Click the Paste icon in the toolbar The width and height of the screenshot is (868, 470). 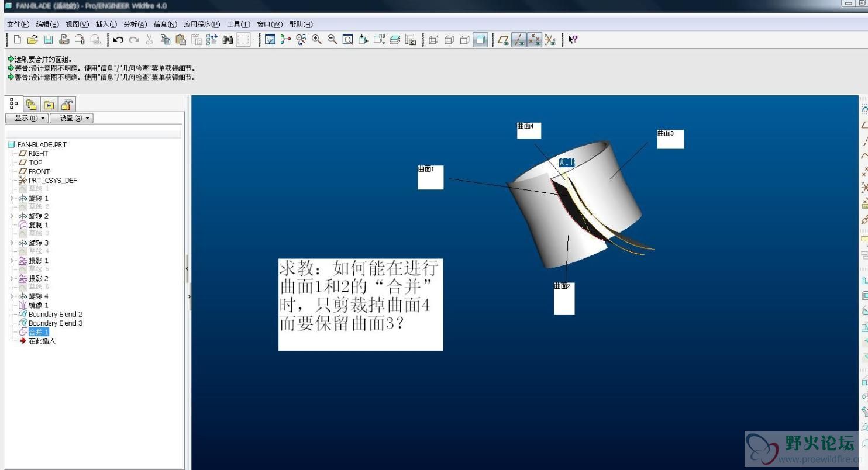coord(181,40)
